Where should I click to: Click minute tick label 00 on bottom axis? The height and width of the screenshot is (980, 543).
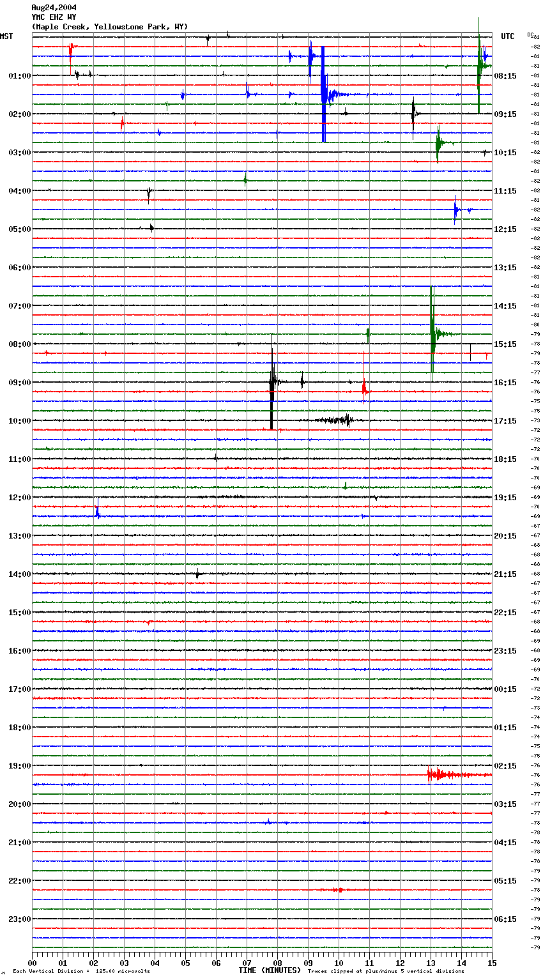pyautogui.click(x=32, y=963)
